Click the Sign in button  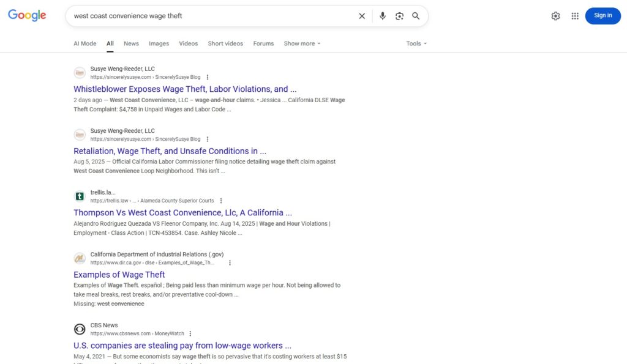[603, 15]
